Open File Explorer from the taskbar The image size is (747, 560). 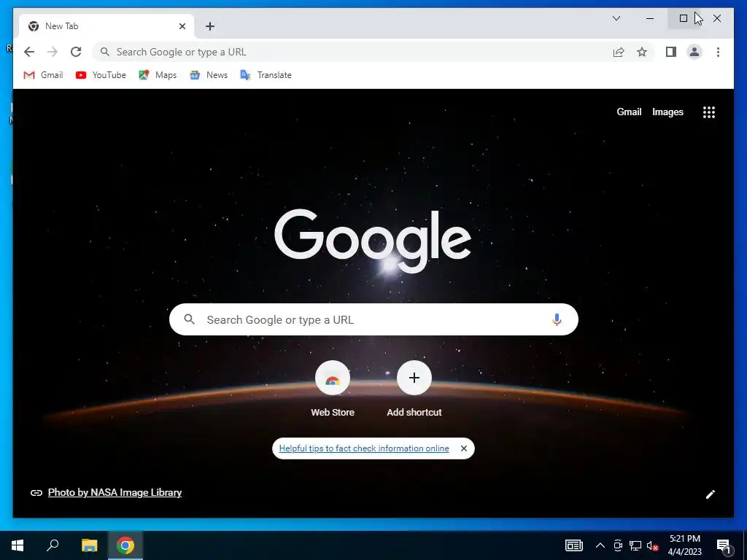point(89,545)
